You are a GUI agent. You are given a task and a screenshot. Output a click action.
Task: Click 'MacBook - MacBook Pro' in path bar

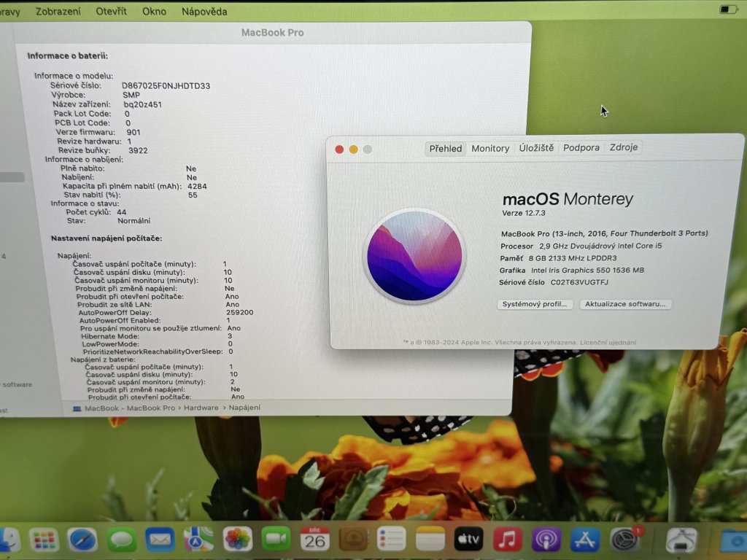point(130,408)
